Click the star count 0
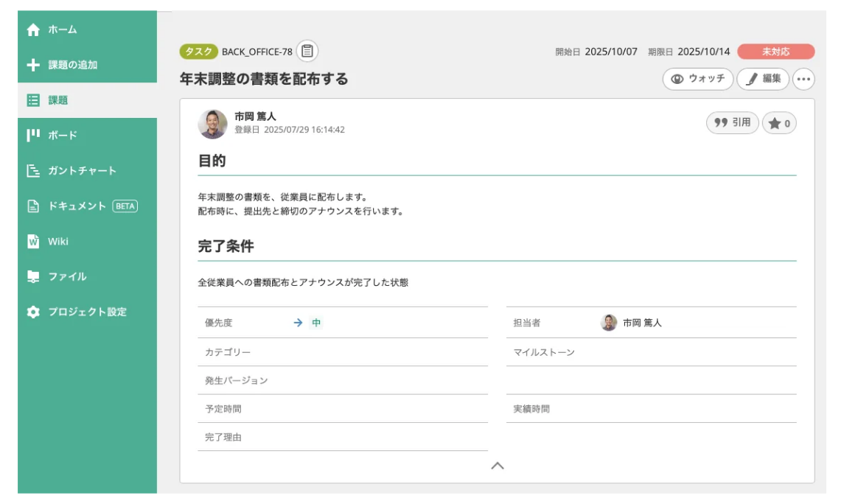Image resolution: width=844 pixels, height=504 pixels. [787, 124]
